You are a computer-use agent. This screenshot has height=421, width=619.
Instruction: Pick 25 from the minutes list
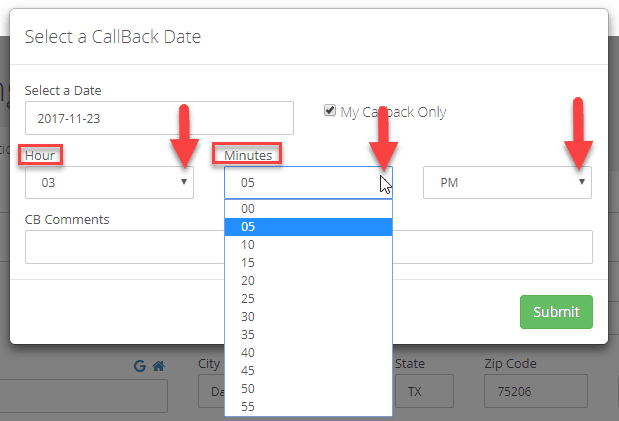click(308, 299)
